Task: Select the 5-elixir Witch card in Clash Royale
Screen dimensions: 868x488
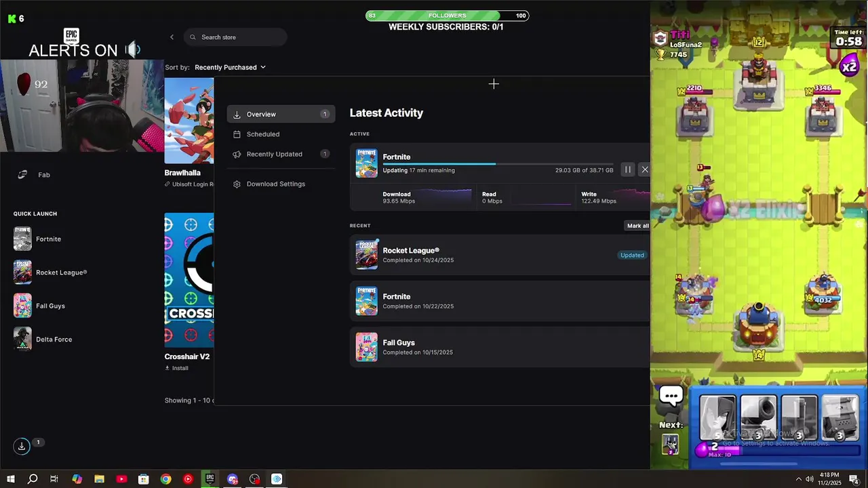Action: (717, 418)
